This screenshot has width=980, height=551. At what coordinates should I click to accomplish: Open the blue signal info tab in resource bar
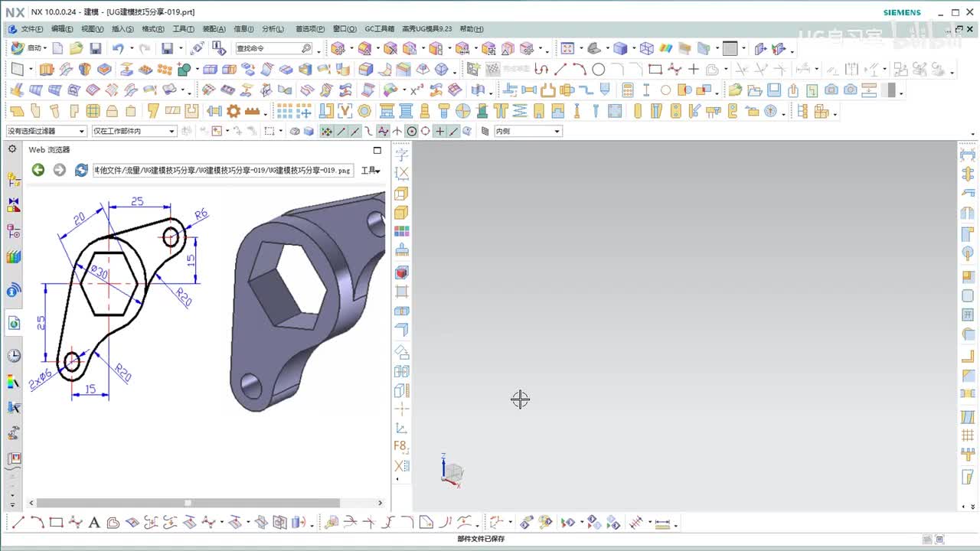click(14, 291)
